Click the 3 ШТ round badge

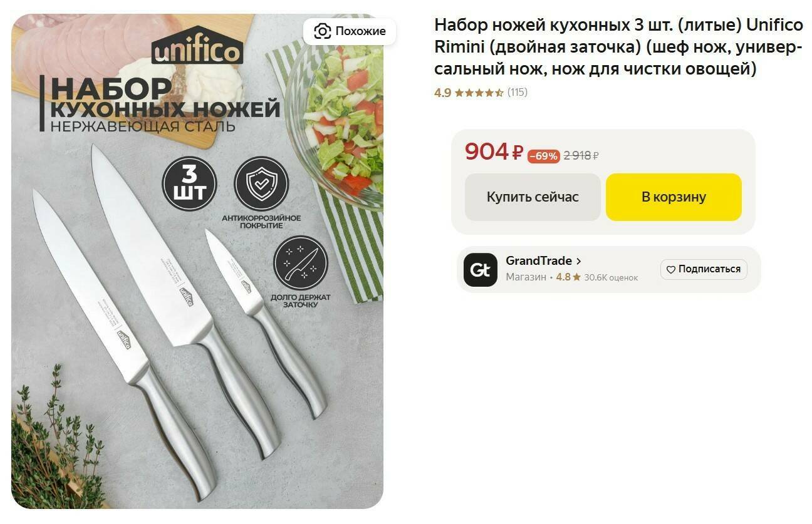tap(189, 183)
